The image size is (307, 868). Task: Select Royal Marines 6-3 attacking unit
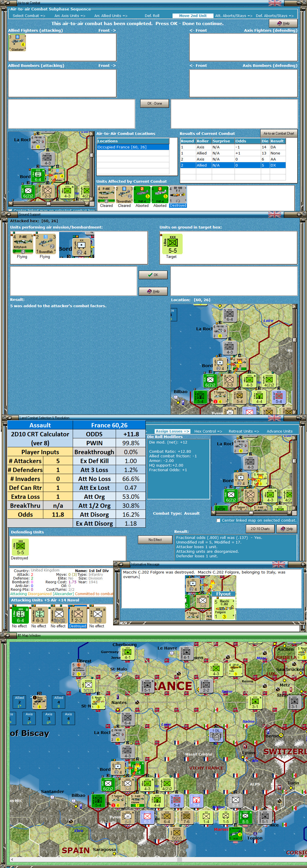click(x=40, y=615)
